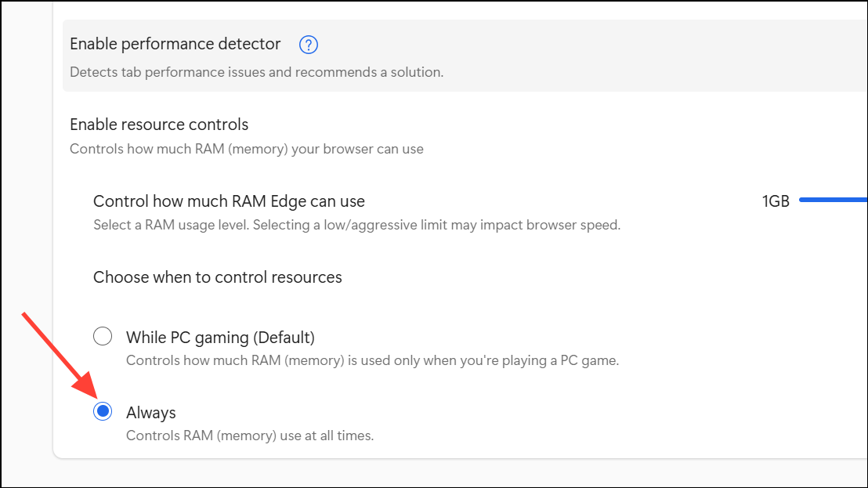Click the "Choose when to control resources" heading

(x=217, y=277)
